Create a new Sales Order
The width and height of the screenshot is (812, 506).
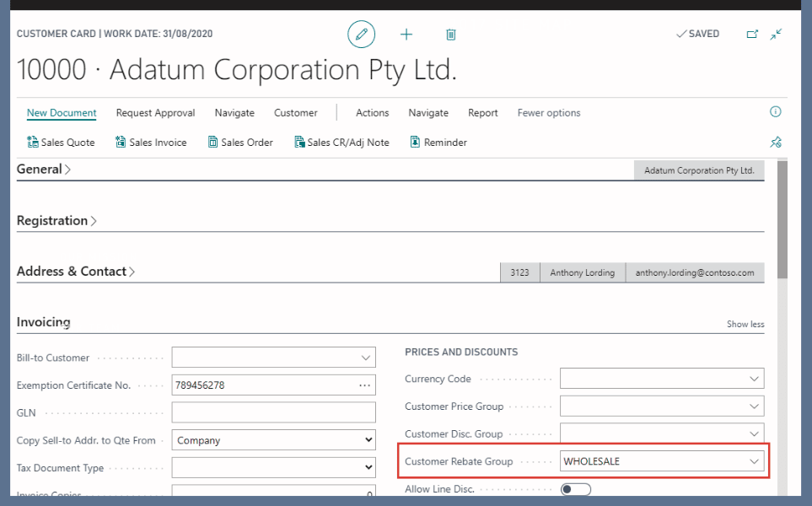pyautogui.click(x=240, y=143)
